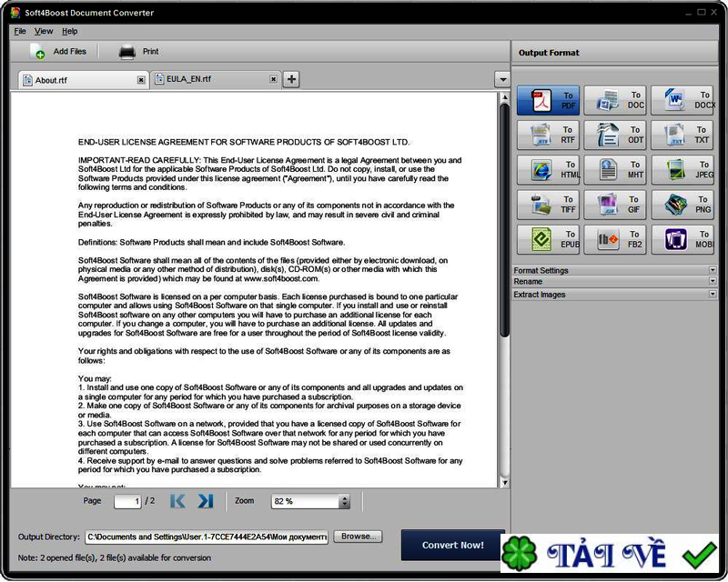Select the To GIF output format
The width and height of the screenshot is (728, 582).
click(x=615, y=205)
